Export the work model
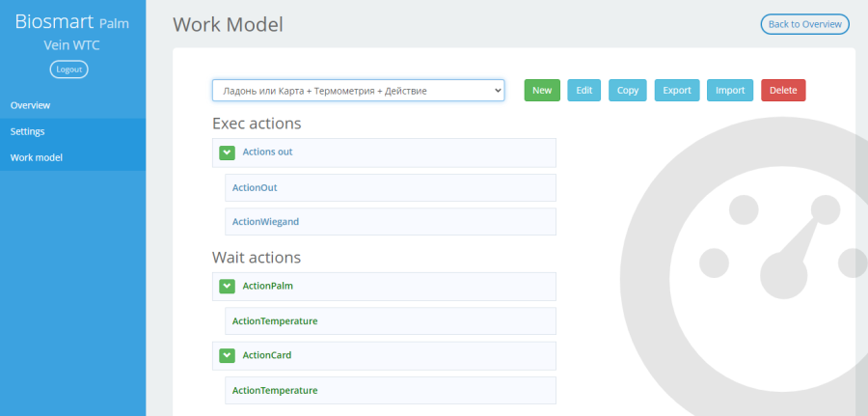868x416 pixels. point(677,91)
